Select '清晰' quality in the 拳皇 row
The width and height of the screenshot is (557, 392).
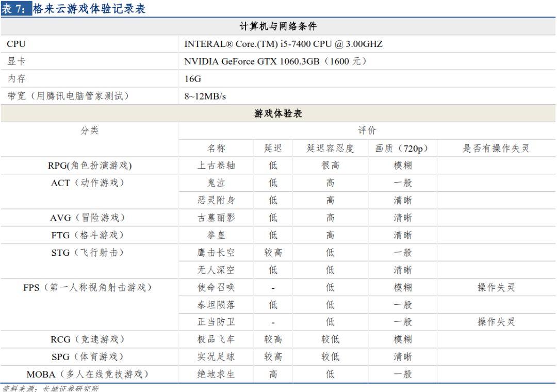tap(402, 235)
